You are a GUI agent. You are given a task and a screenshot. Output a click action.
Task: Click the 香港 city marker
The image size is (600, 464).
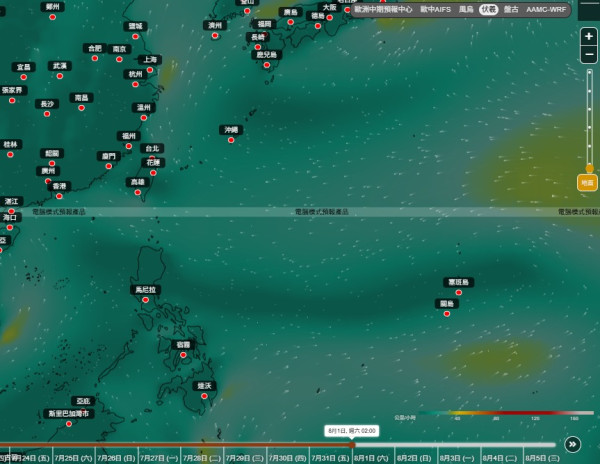click(x=59, y=196)
